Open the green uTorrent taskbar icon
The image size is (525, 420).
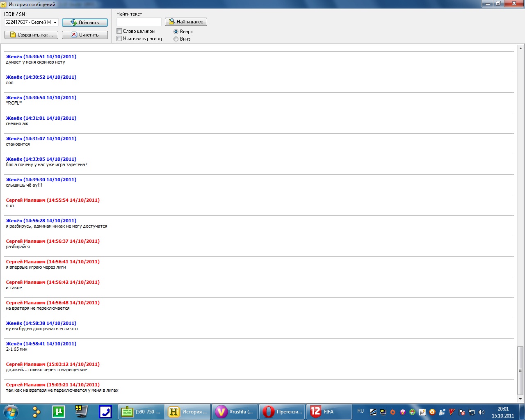(59, 412)
